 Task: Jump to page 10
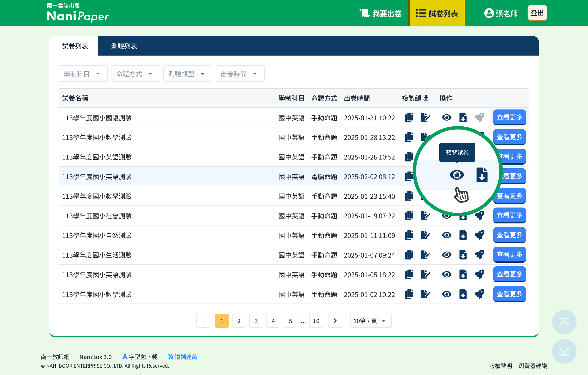click(316, 320)
